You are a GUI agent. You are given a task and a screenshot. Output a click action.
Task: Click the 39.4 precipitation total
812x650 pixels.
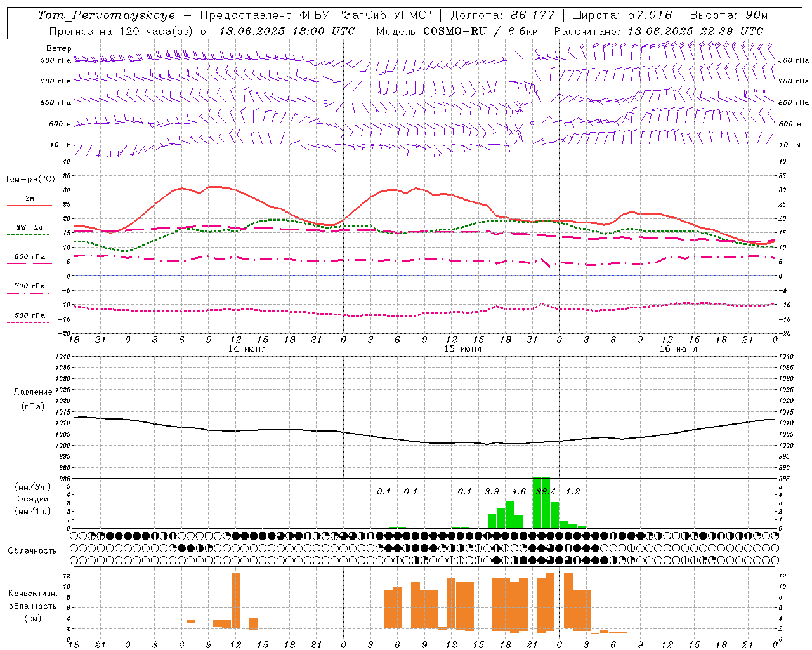[546, 491]
